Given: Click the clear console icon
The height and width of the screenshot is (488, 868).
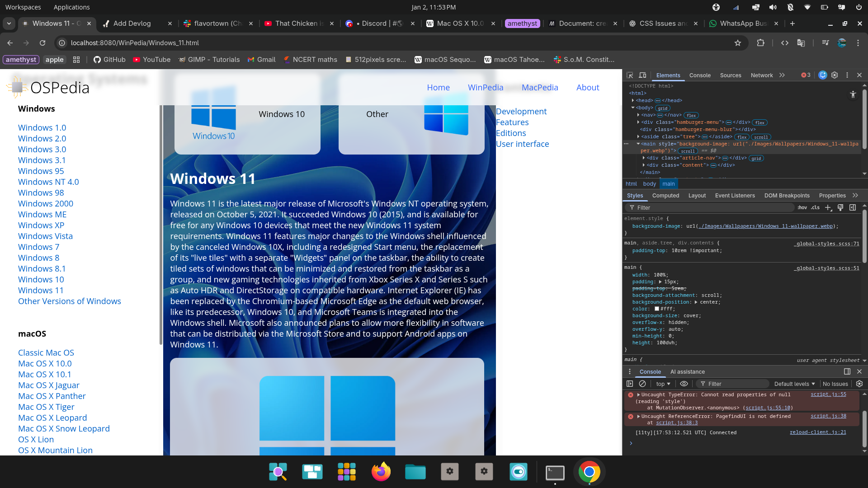Looking at the screenshot, I should (x=642, y=384).
